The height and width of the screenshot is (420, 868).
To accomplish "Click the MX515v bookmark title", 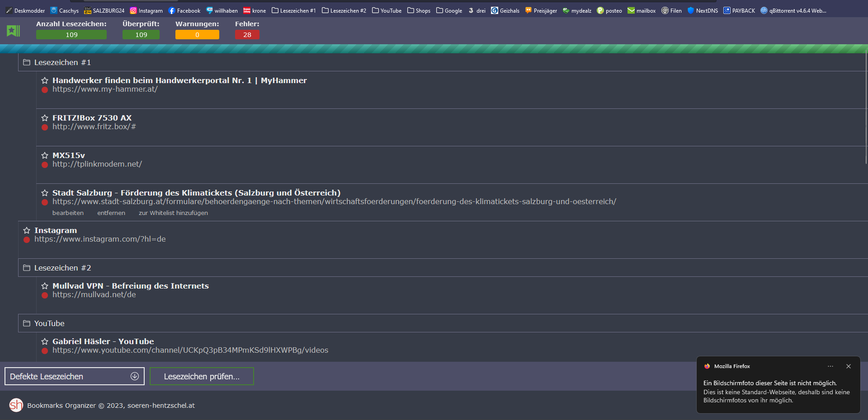I will click(x=69, y=155).
